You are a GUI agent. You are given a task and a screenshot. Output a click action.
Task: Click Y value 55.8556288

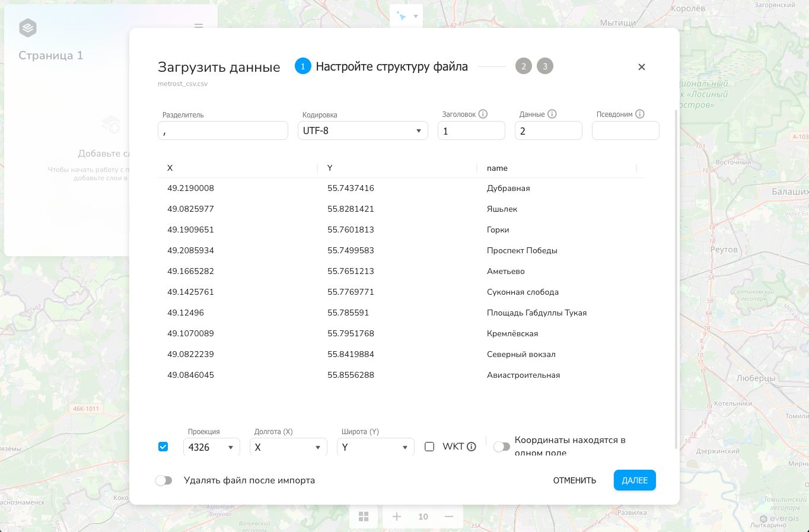351,375
